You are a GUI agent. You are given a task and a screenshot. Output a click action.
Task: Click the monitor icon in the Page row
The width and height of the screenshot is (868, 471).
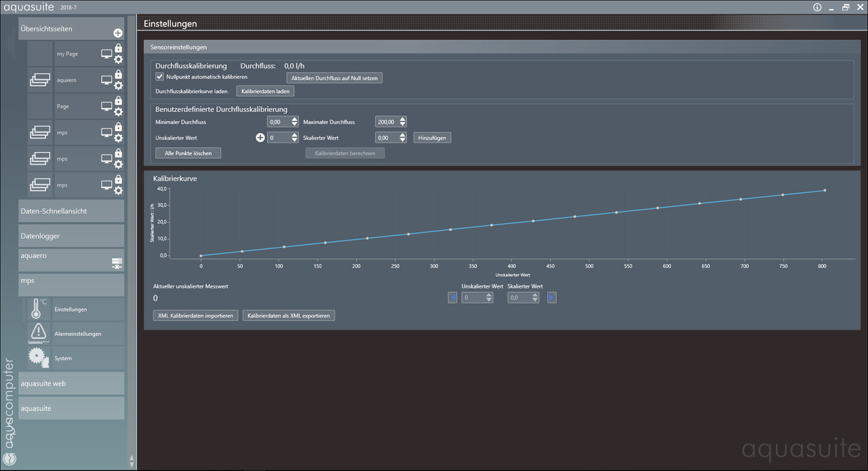(106, 107)
